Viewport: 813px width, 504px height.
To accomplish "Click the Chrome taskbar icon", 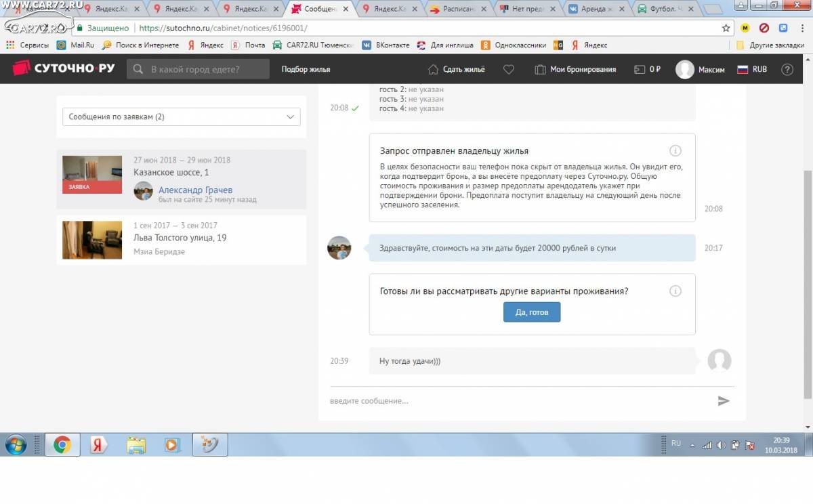I will click(62, 445).
